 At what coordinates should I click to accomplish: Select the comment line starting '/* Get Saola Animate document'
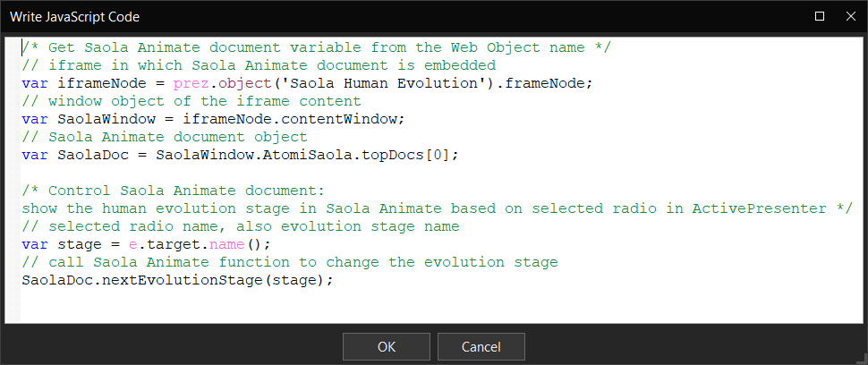tap(317, 47)
